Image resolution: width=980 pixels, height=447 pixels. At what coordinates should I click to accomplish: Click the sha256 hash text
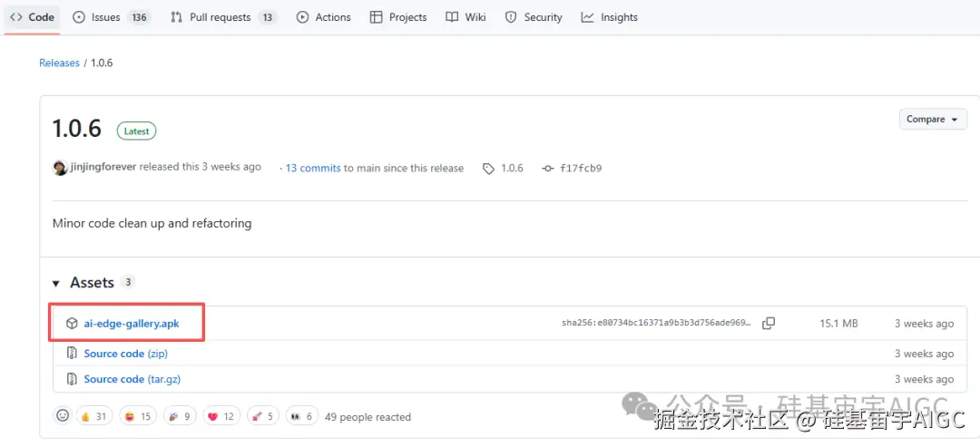[657, 324]
